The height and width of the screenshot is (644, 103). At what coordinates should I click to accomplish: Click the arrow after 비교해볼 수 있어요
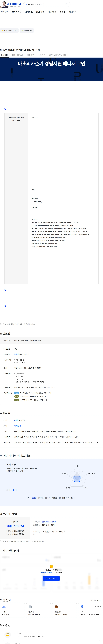[x=74, y=498]
